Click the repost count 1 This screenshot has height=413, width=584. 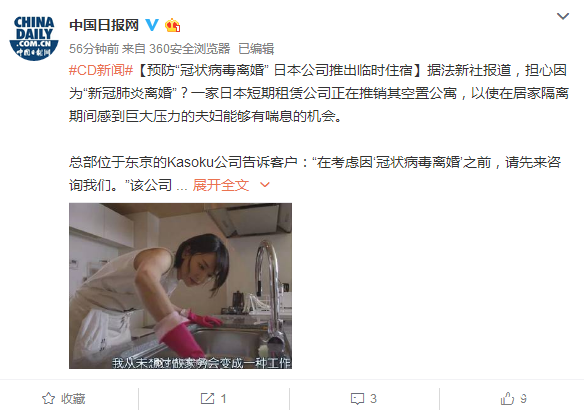pyautogui.click(x=223, y=399)
